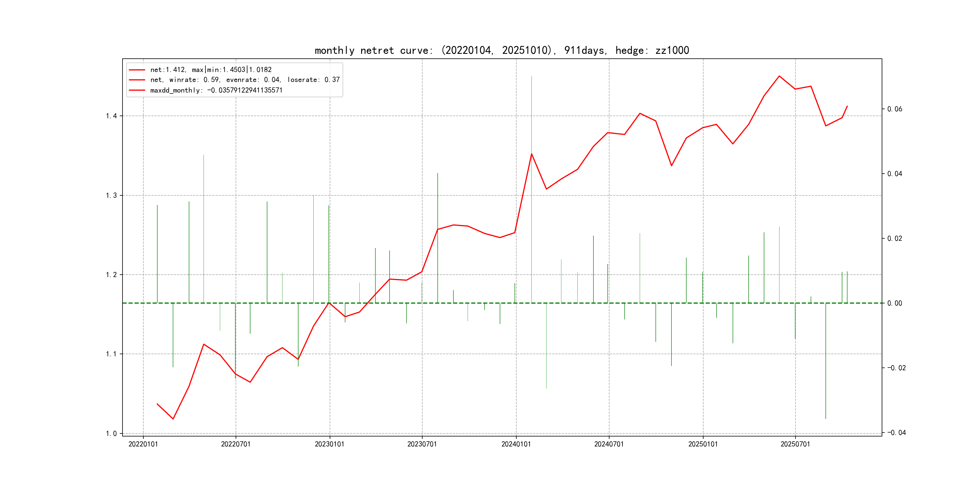Click the 20250101 x-axis label
This screenshot has height=490, width=980.
tap(703, 444)
